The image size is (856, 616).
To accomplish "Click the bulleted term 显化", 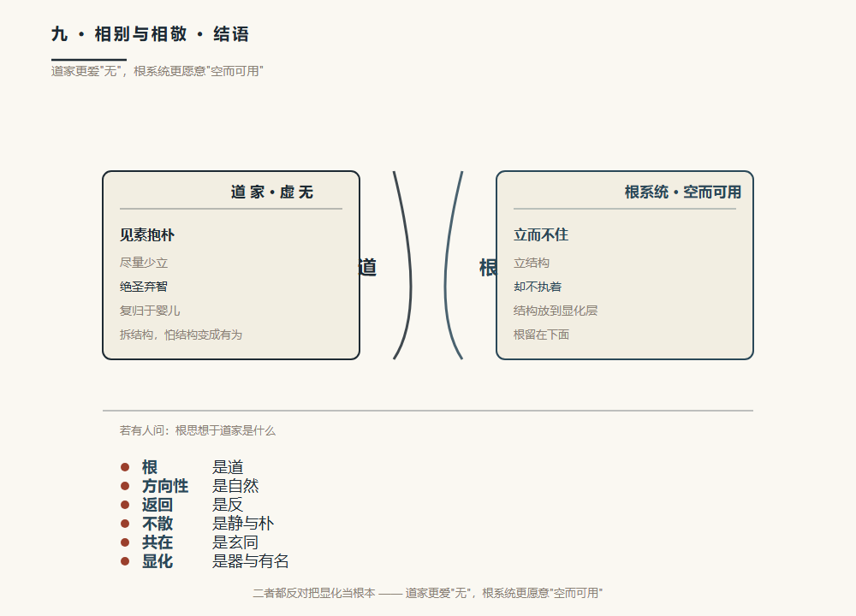I will point(158,561).
